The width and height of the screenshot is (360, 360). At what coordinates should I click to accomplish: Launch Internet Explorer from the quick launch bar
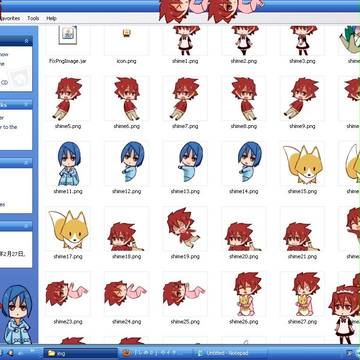[10, 352]
